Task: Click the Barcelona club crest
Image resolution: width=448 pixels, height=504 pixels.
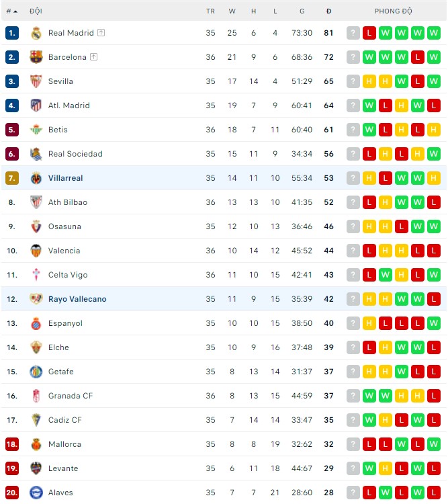Action: [36, 57]
